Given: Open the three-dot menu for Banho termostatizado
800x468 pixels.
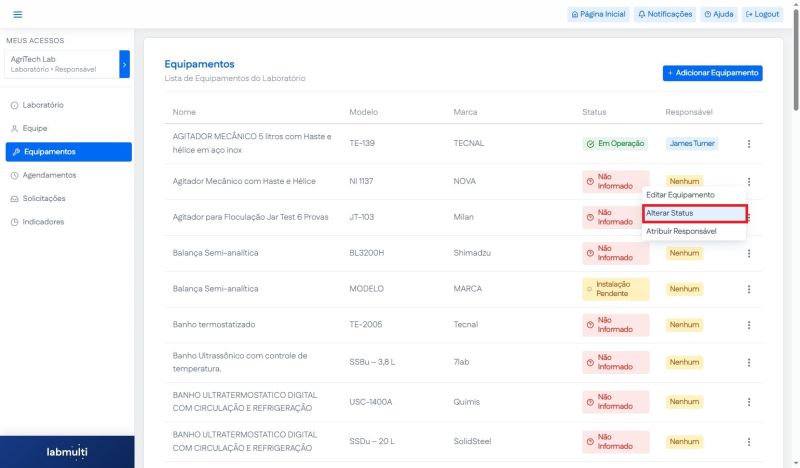Looking at the screenshot, I should (748, 325).
